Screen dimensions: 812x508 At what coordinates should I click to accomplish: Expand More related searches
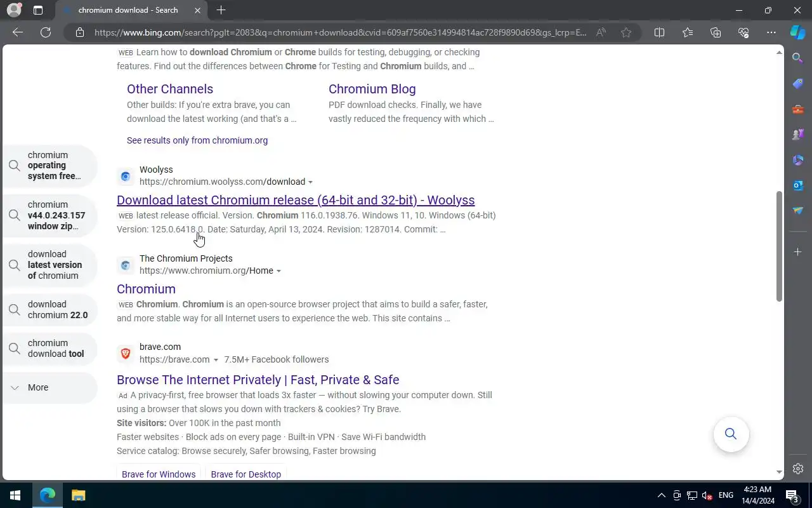click(49, 387)
